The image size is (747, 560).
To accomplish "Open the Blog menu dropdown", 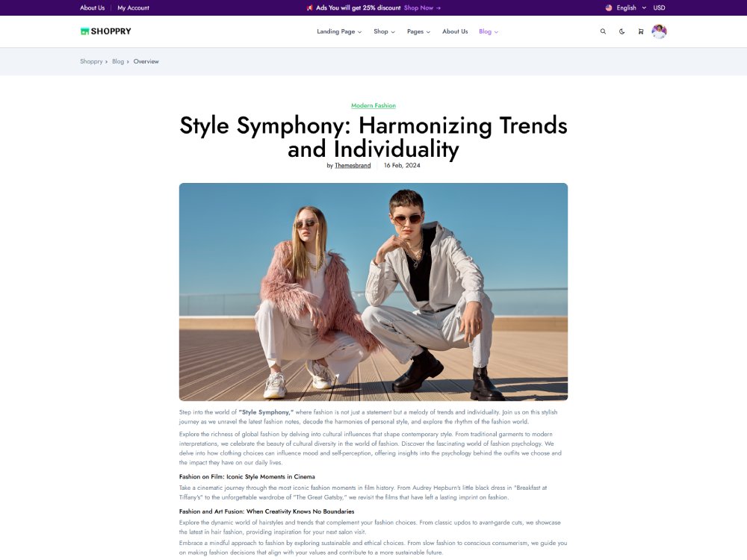I will tap(489, 31).
